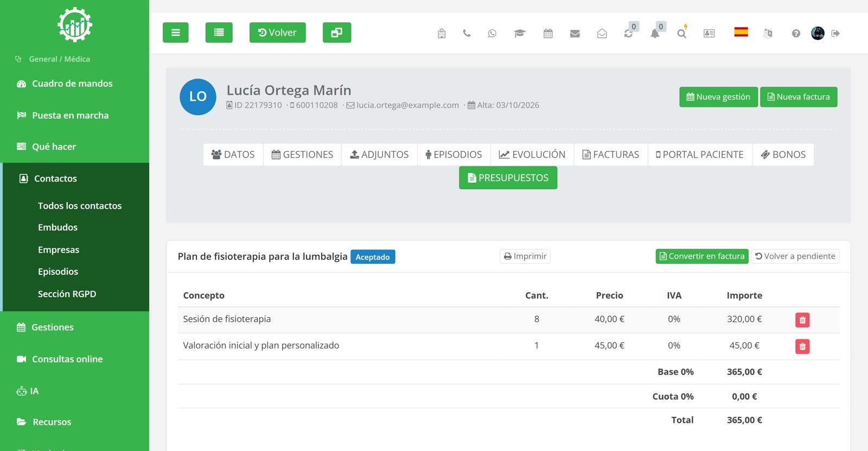Viewport: 868px width, 451px height.
Task: Delete the Valoración inicial row
Action: tap(802, 346)
